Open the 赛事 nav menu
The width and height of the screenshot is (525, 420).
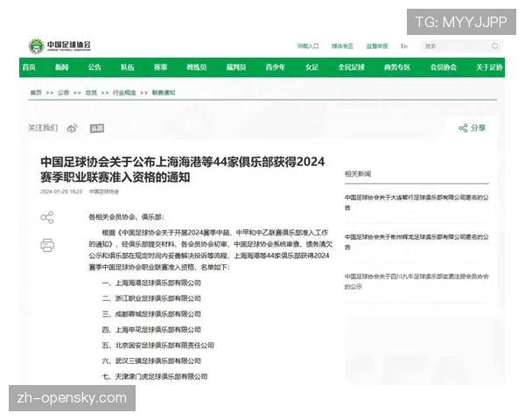coord(160,67)
